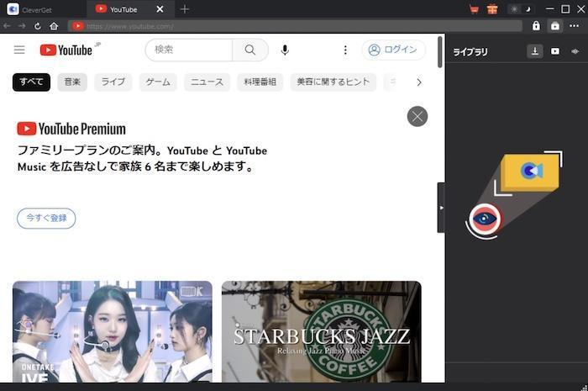
Task: Click the magnifier search button
Action: click(x=250, y=50)
